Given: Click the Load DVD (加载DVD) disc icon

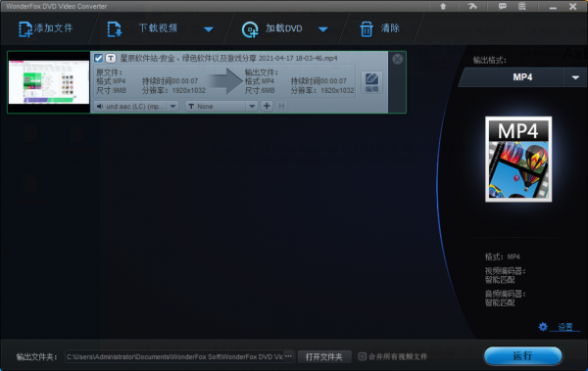Looking at the screenshot, I should pyautogui.click(x=250, y=29).
